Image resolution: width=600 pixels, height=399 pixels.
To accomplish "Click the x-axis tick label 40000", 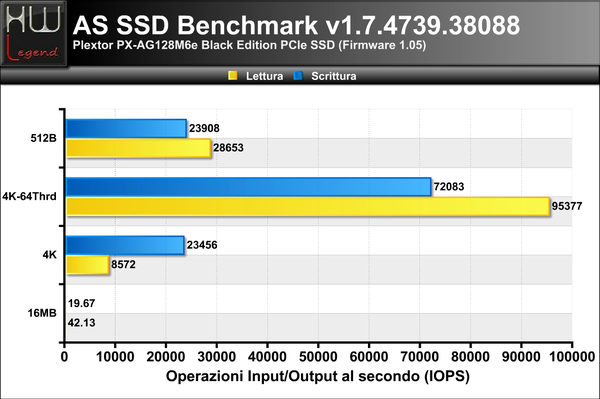I will 267,357.
